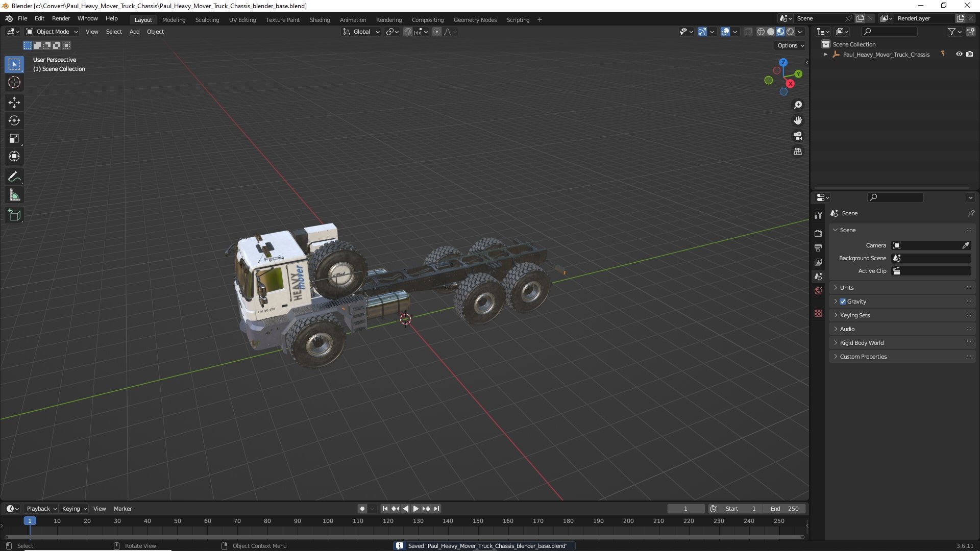Select the Select Box tool
980x551 pixels.
pos(14,64)
